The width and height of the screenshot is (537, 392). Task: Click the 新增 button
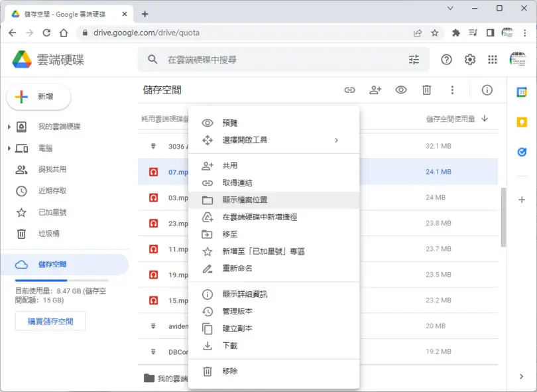[38, 97]
